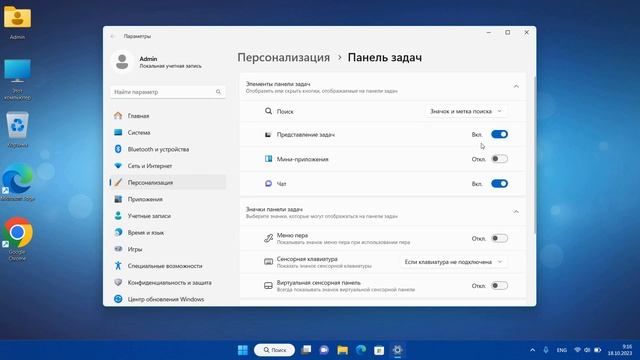The image size is (640, 360).
Task: Click the Представление задач row icon
Action: tap(268, 135)
